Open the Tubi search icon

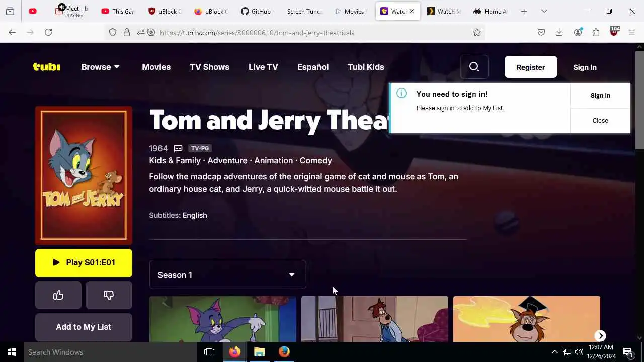(x=474, y=67)
